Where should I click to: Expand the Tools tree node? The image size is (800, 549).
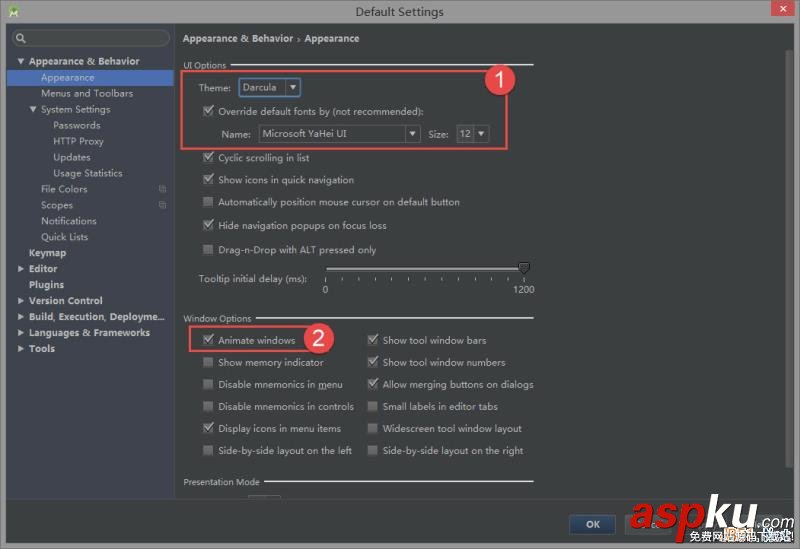point(21,348)
